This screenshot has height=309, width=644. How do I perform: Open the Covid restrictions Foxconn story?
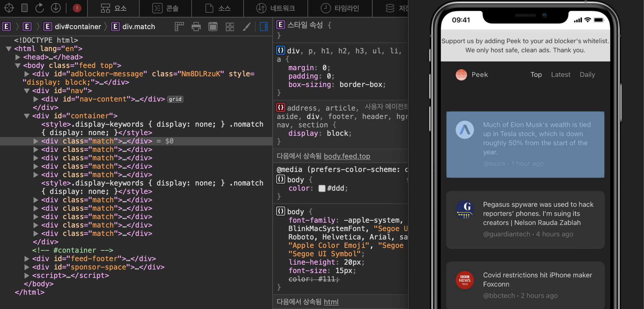point(525,285)
